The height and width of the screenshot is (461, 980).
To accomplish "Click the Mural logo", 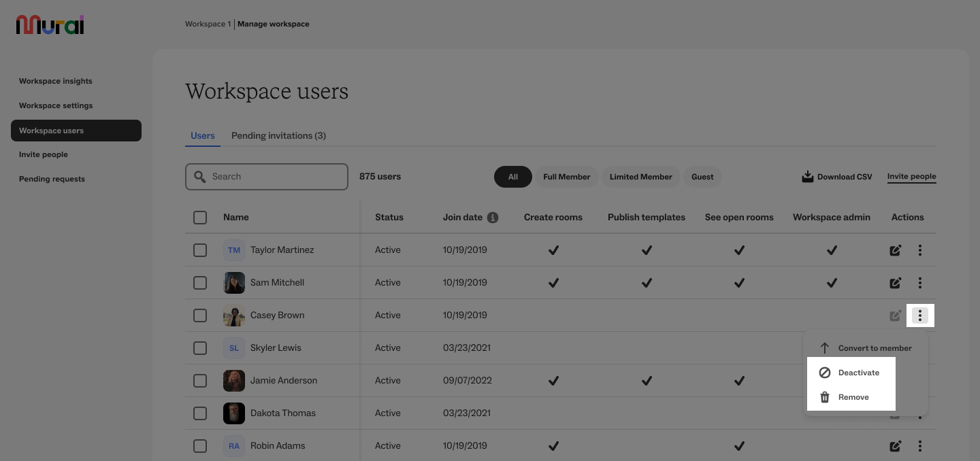I will [49, 24].
